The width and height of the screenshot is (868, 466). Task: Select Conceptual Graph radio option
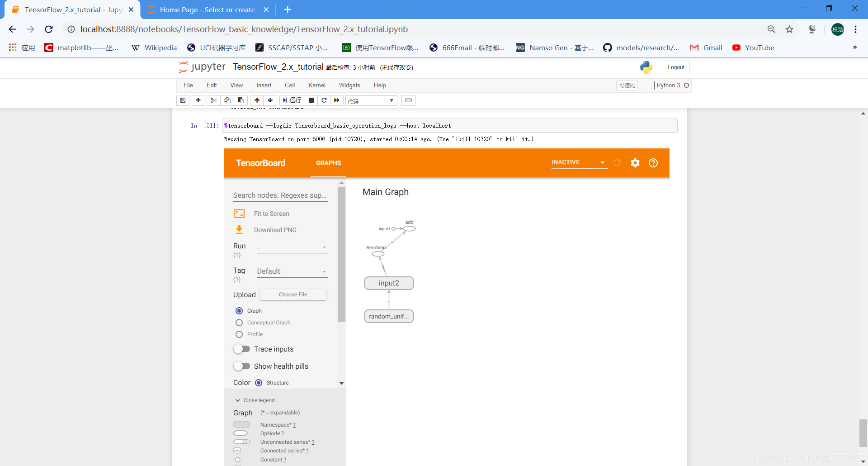coord(239,323)
